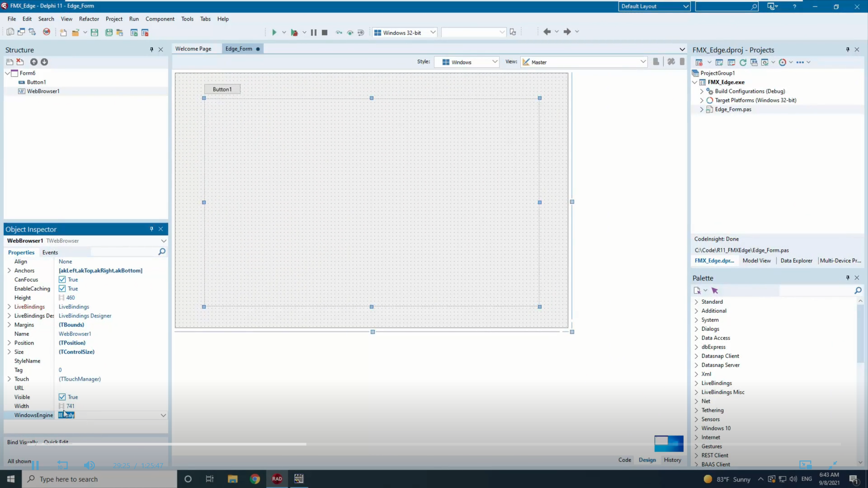Click the Save floppy disk icon
This screenshot has height=488, width=868.
point(94,32)
